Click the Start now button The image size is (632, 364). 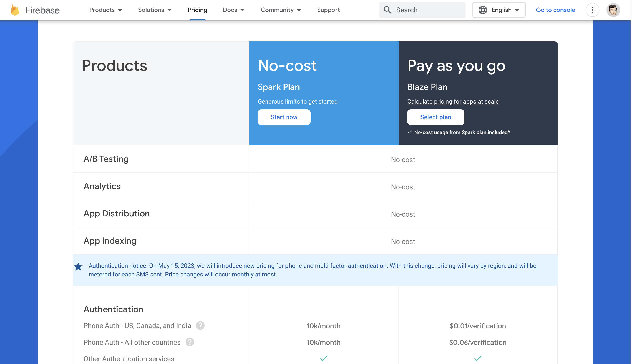click(284, 117)
